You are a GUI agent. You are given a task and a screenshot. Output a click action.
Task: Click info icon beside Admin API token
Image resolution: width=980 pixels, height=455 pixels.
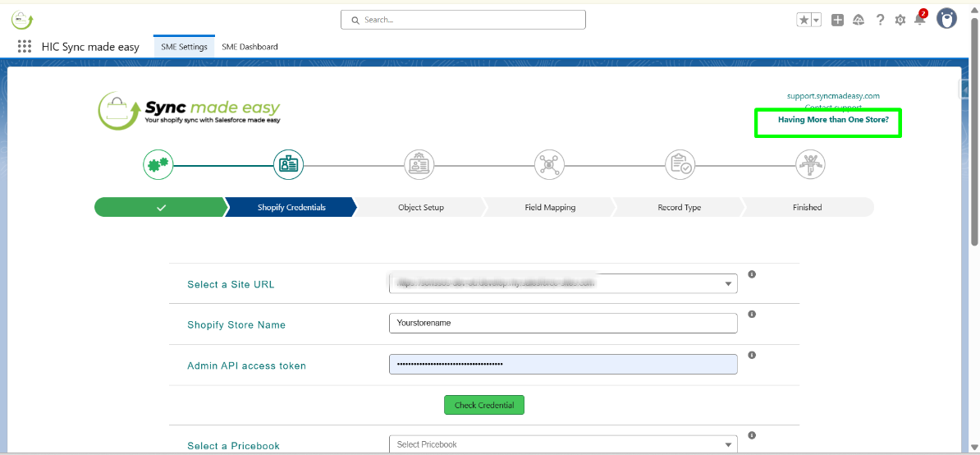[752, 355]
